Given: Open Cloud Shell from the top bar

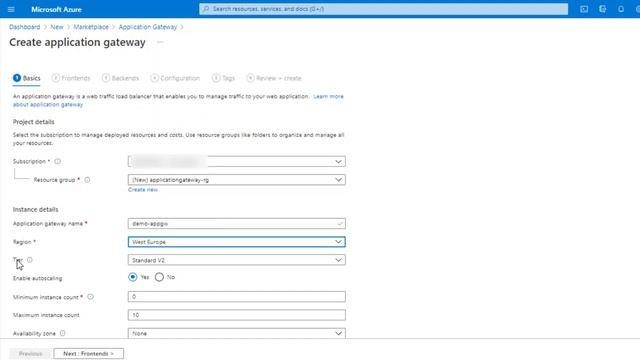Looking at the screenshot, I should pos(584,9).
